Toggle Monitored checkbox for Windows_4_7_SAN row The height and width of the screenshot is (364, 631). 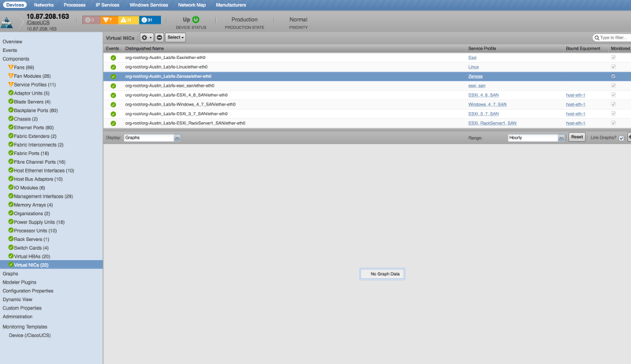[x=614, y=104]
